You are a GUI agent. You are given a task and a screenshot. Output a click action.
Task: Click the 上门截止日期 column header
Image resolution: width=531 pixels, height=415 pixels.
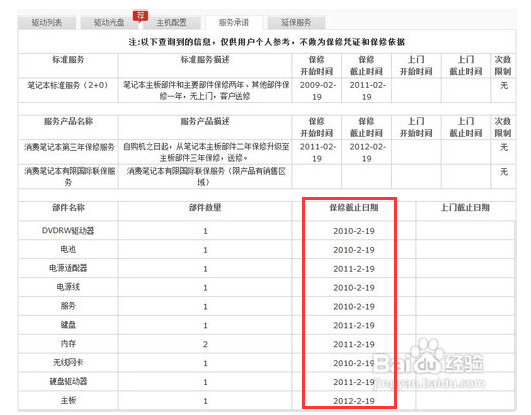(465, 208)
